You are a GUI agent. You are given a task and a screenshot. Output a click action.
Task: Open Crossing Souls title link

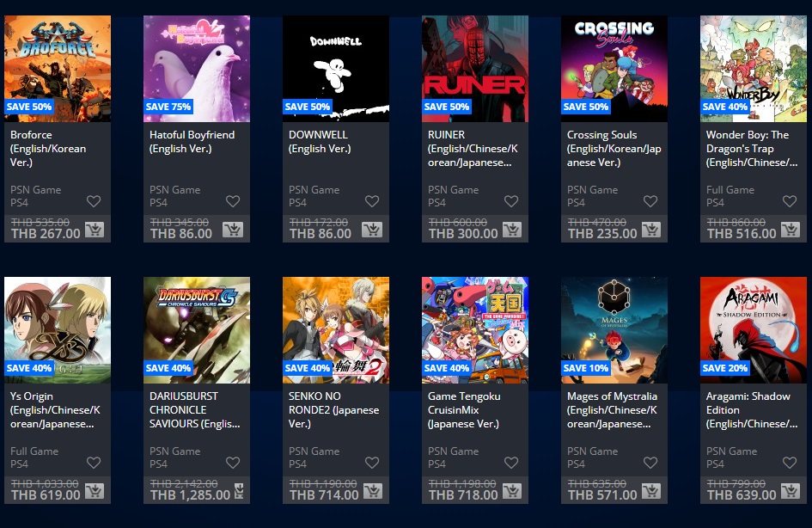coord(614,149)
